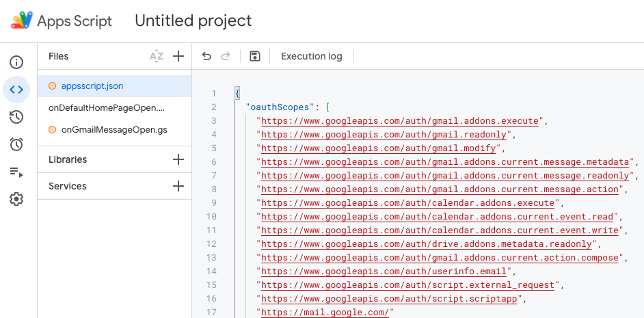Click the drive.addons.metadata.readonly scope URL
644x318 pixels.
[x=427, y=244]
